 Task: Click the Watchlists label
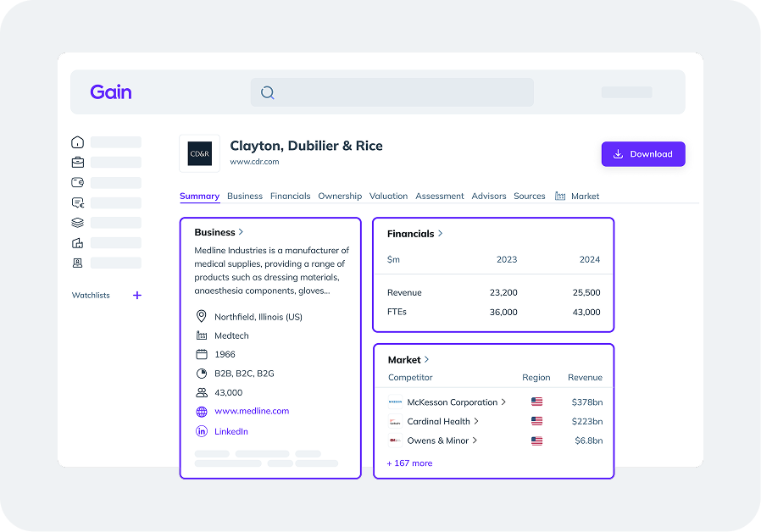91,296
